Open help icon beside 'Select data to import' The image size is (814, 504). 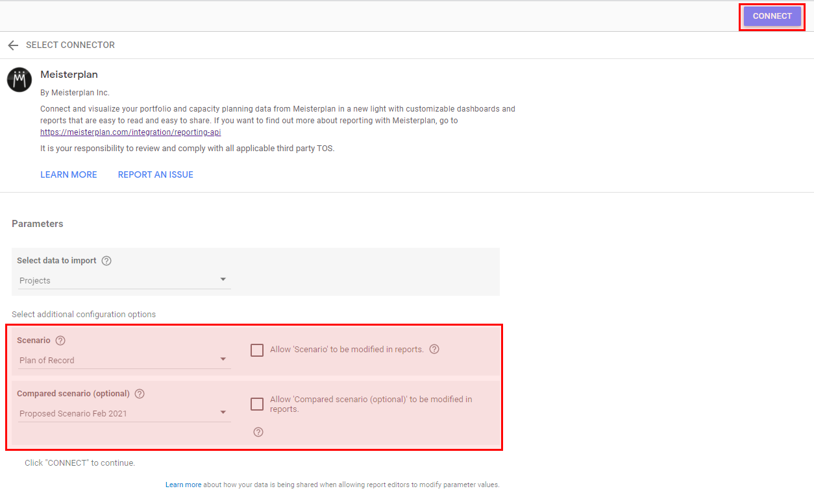[106, 261]
